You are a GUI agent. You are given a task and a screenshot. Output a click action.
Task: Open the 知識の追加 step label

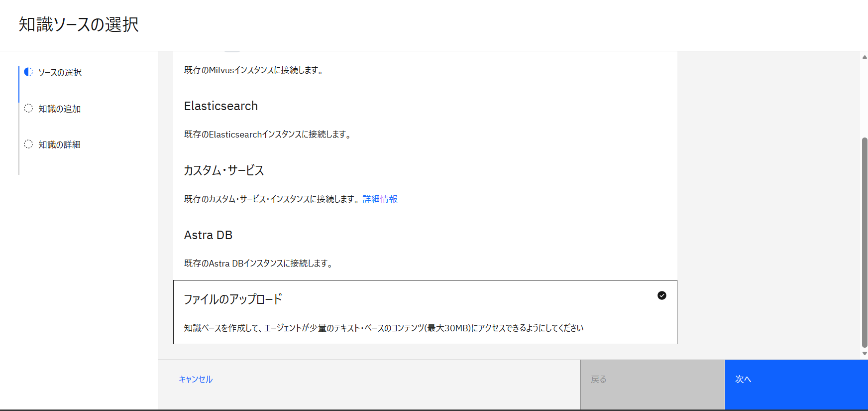(x=60, y=109)
